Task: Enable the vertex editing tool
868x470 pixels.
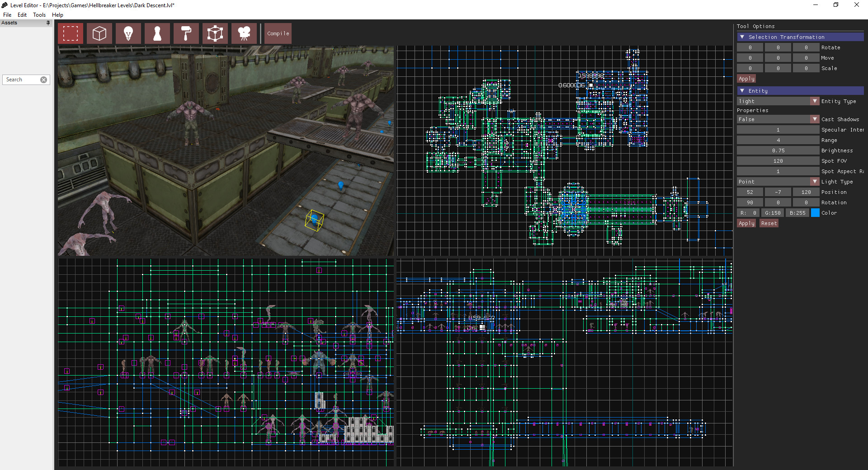Action: coord(215,33)
